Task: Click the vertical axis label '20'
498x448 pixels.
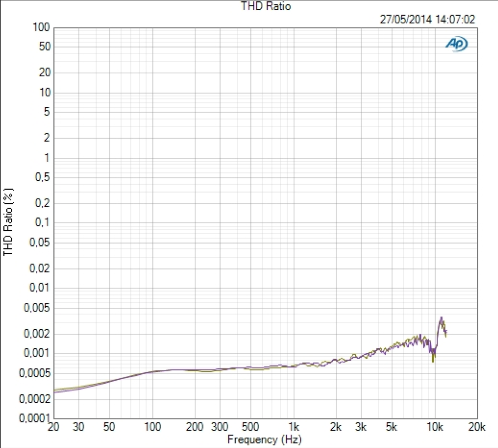Action: 45,73
